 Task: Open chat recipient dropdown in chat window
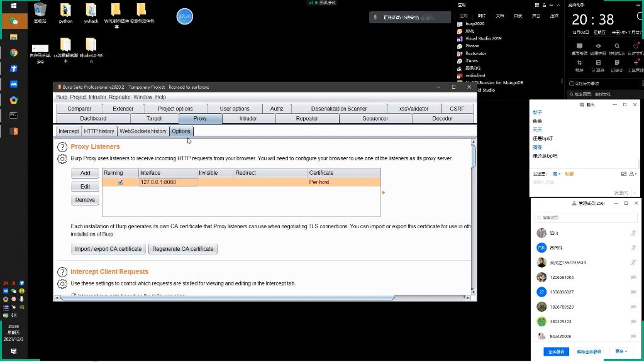(557, 174)
